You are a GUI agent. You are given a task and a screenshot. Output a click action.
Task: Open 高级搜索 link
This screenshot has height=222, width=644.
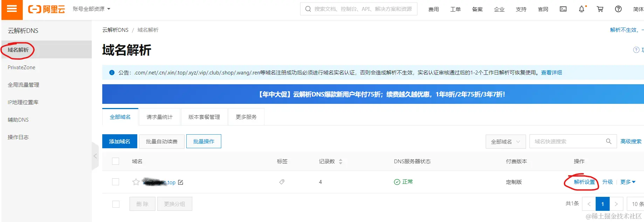pos(631,142)
